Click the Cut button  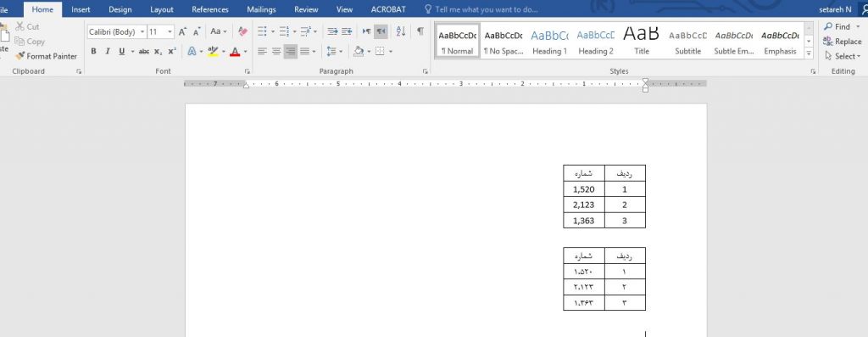pos(27,26)
